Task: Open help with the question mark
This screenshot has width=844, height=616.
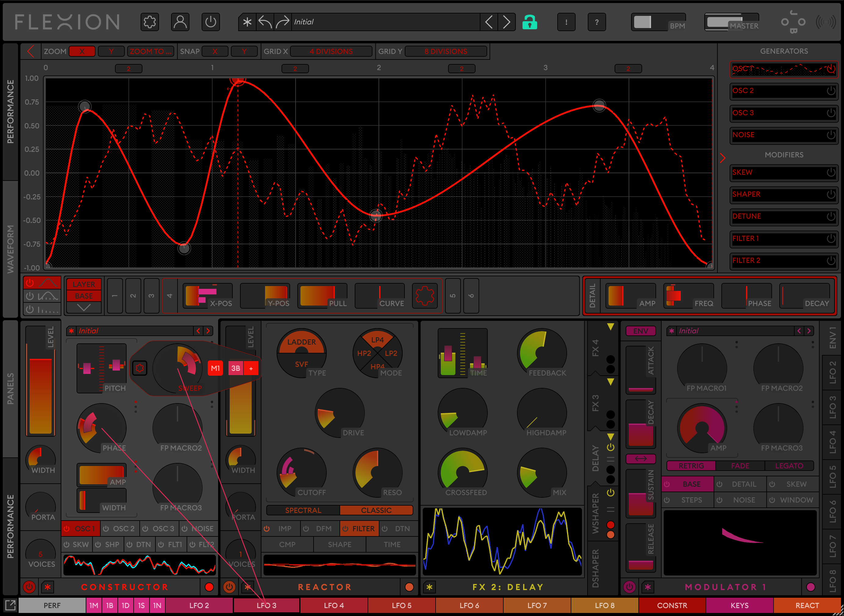Action: (597, 22)
